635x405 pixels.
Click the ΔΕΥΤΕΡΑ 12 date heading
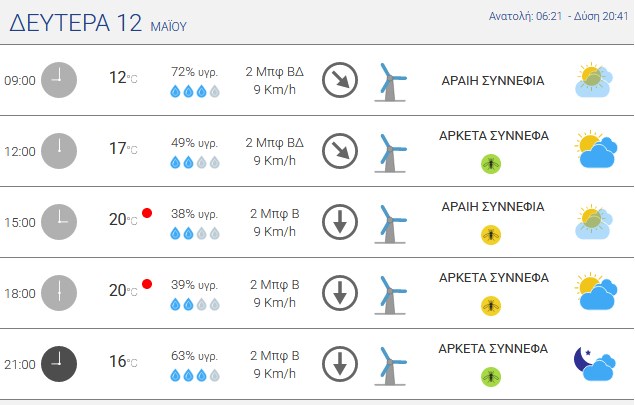(75, 23)
